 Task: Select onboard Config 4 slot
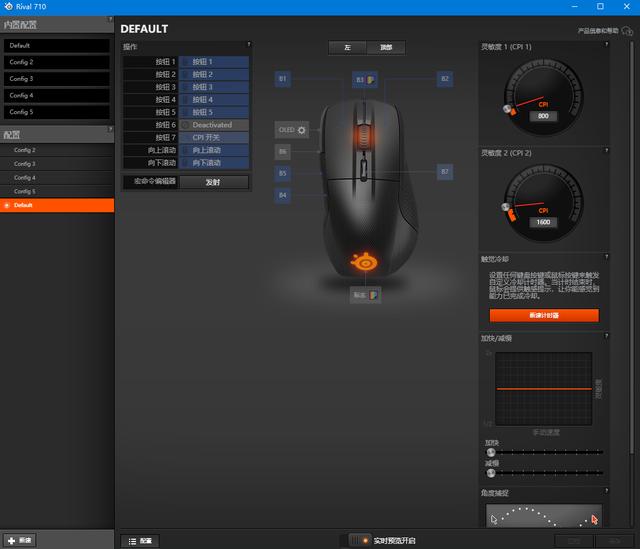point(57,96)
